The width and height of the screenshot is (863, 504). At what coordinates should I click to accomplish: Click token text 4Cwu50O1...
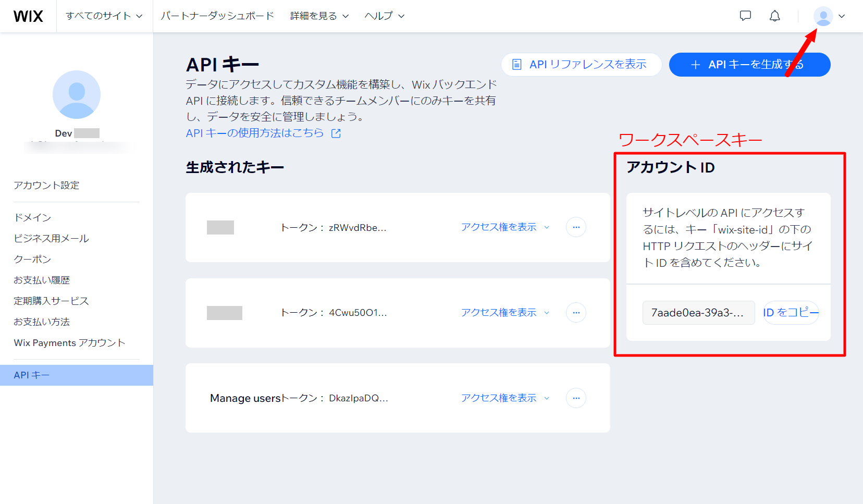pyautogui.click(x=358, y=313)
